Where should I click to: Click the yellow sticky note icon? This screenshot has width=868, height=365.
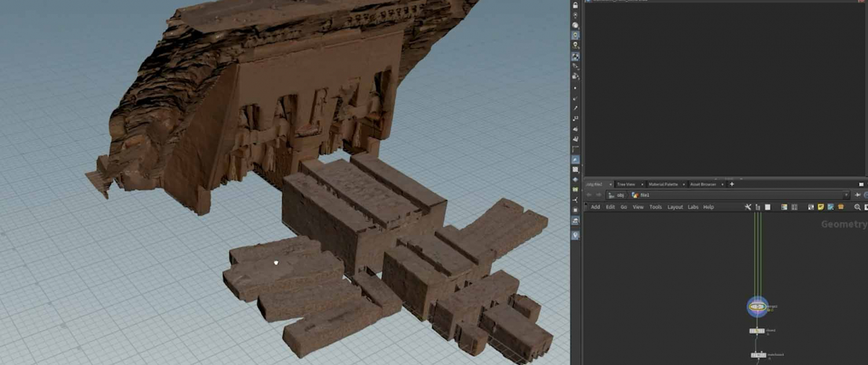(821, 207)
